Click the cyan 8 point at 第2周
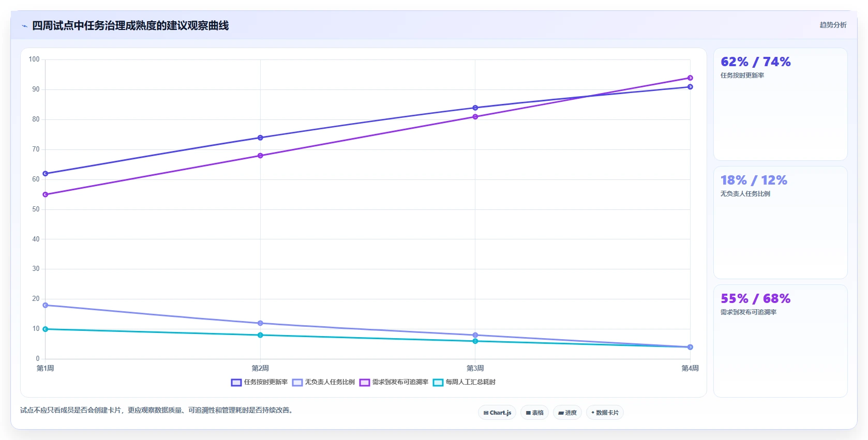 pos(260,335)
